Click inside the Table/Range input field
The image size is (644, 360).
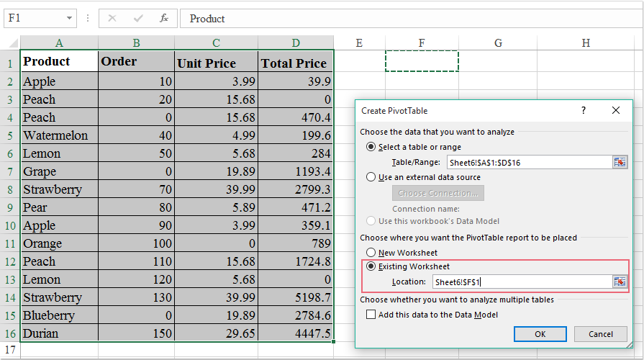[x=529, y=162]
